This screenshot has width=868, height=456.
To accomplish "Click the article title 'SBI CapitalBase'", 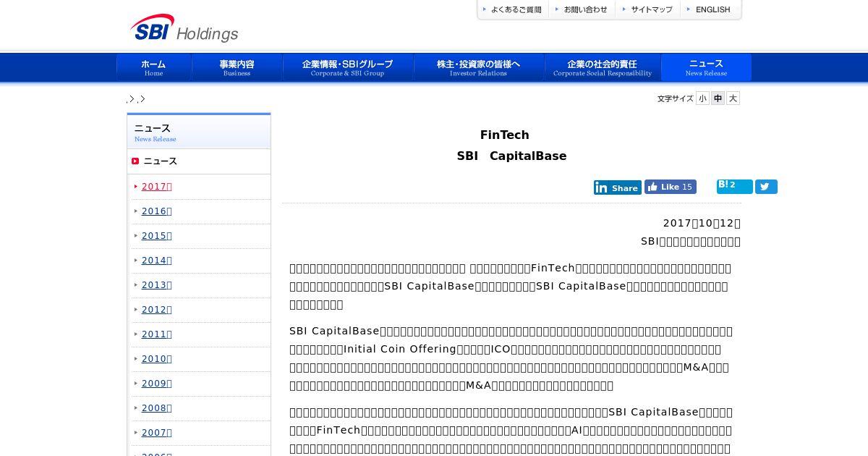I will tap(511, 156).
